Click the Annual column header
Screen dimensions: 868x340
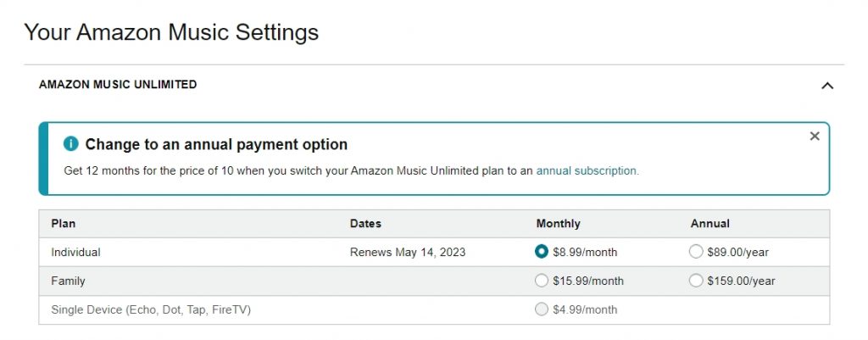[709, 224]
